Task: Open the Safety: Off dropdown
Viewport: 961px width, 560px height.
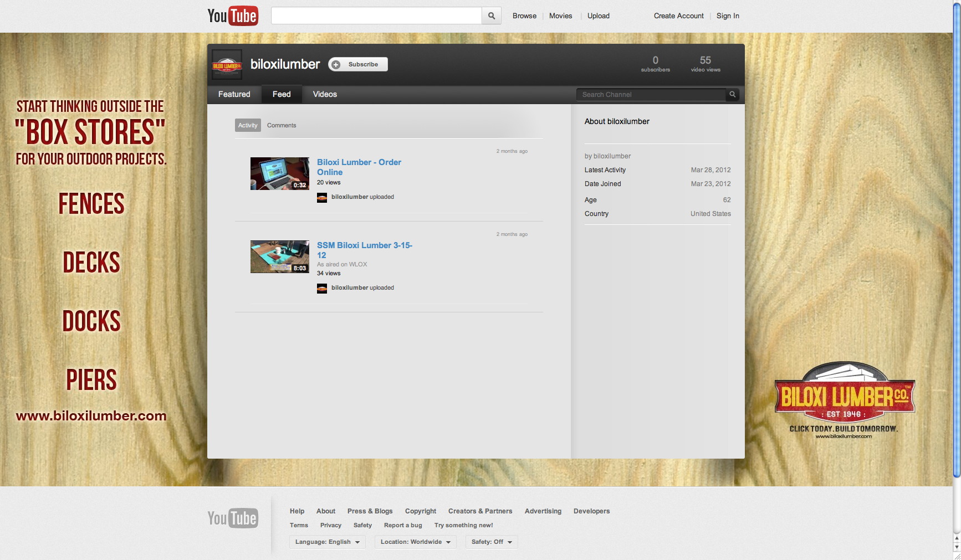Action: [492, 542]
